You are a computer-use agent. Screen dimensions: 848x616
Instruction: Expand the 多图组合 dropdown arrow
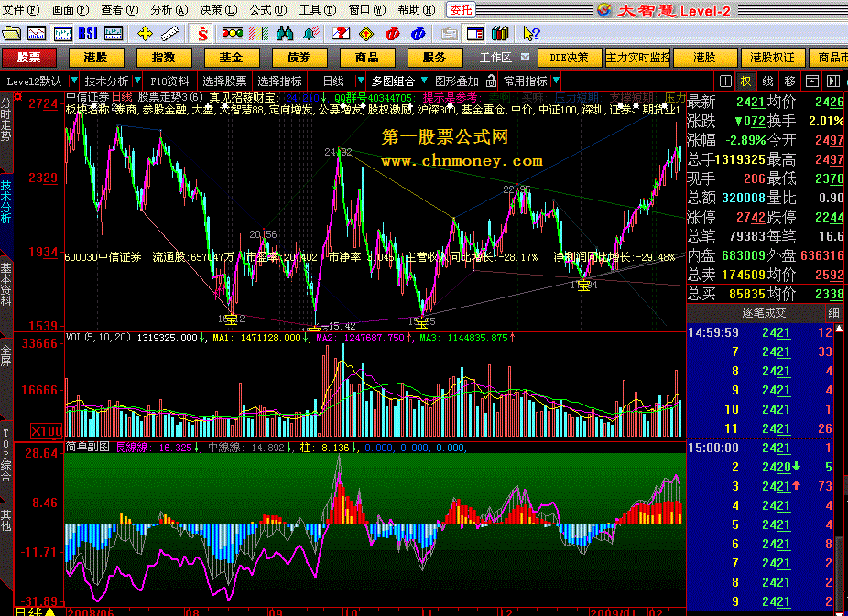tap(424, 81)
